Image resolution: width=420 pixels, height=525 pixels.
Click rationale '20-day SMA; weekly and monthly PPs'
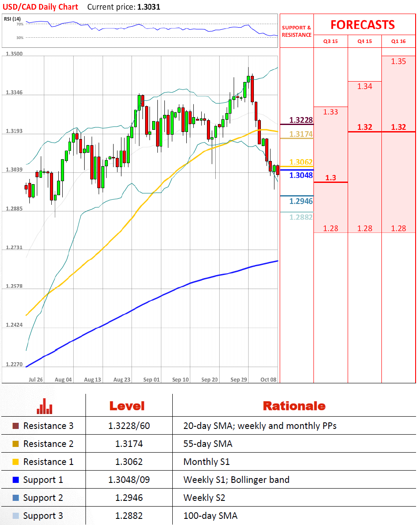(x=260, y=426)
